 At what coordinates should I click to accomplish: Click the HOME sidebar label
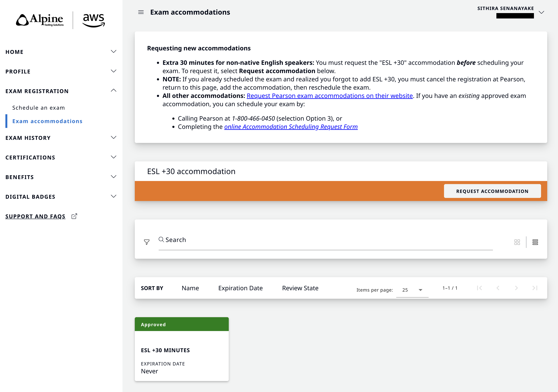14,52
